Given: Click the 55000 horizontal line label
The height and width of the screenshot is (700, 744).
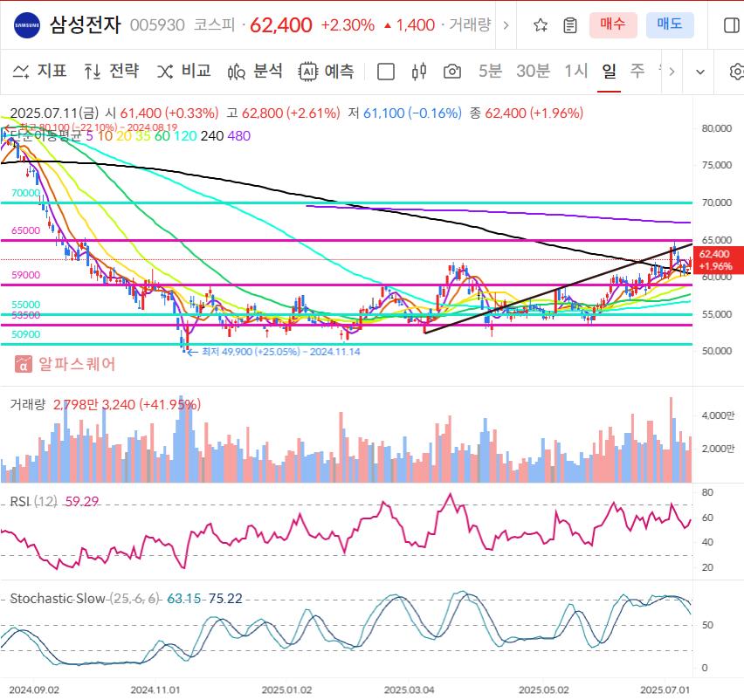Looking at the screenshot, I should click(x=25, y=305).
